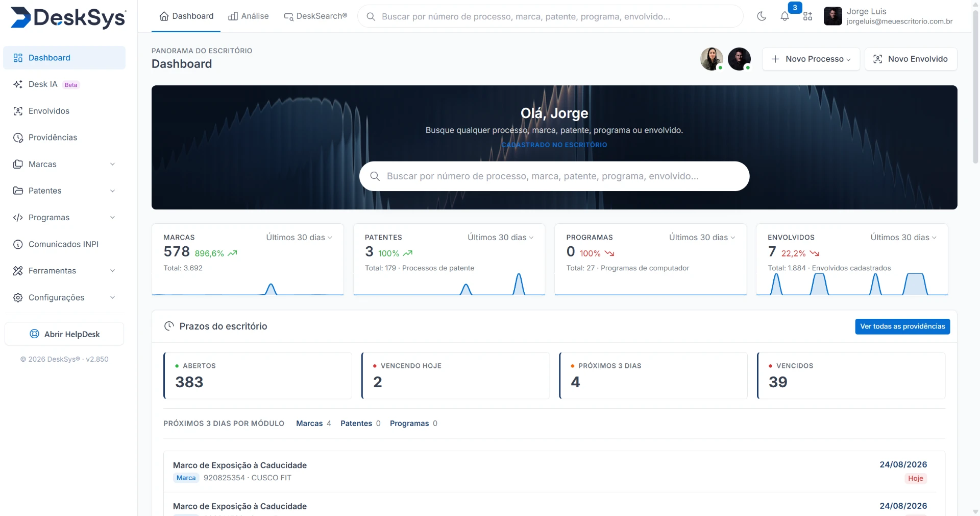Select the Patentes 0 module filter
980x516 pixels.
tap(360, 424)
